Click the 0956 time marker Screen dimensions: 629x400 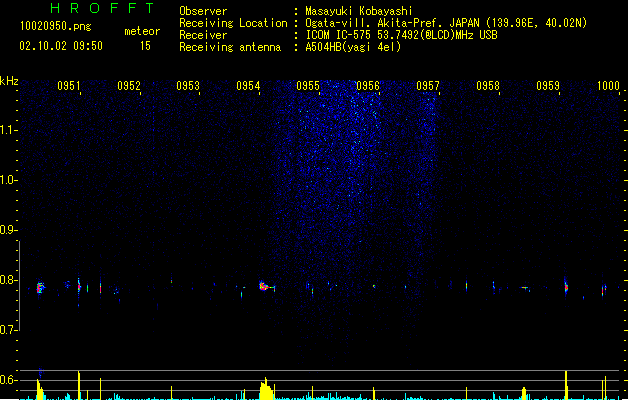[x=368, y=86]
